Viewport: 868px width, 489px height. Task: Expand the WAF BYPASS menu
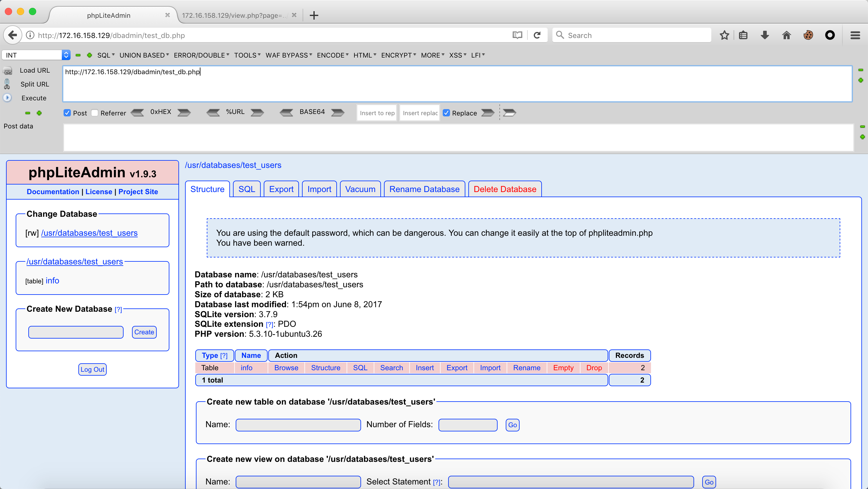coord(288,55)
